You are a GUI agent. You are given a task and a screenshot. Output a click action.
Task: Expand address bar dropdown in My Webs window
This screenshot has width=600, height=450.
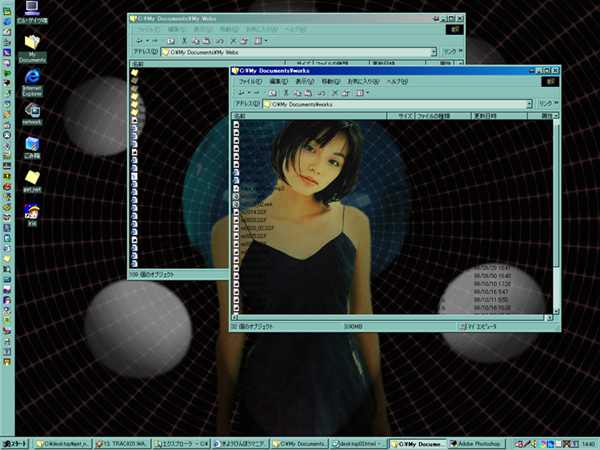pyautogui.click(x=434, y=52)
